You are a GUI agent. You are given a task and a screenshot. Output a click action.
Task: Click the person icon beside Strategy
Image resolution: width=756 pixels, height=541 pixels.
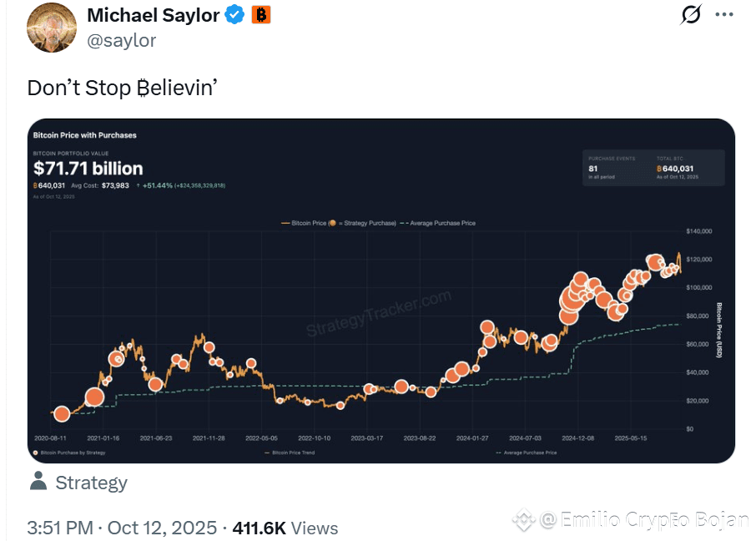pyautogui.click(x=38, y=482)
